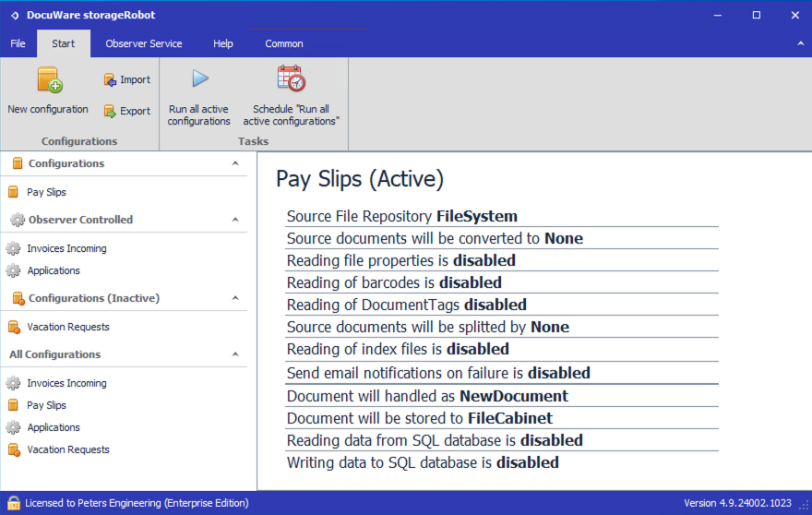Screen dimensions: 812x515
Task: Select Invoices Incoming under Observer Controlled
Action: [x=66, y=248]
